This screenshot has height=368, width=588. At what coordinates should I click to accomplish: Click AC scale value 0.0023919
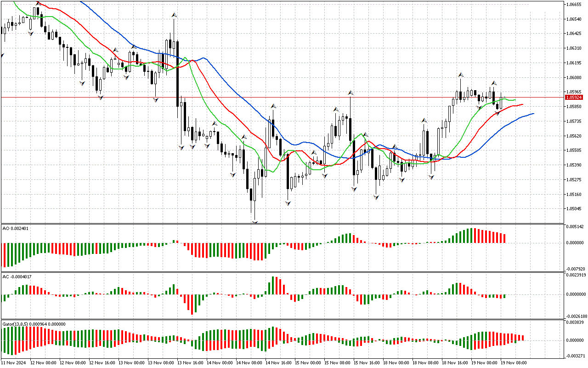(577, 275)
